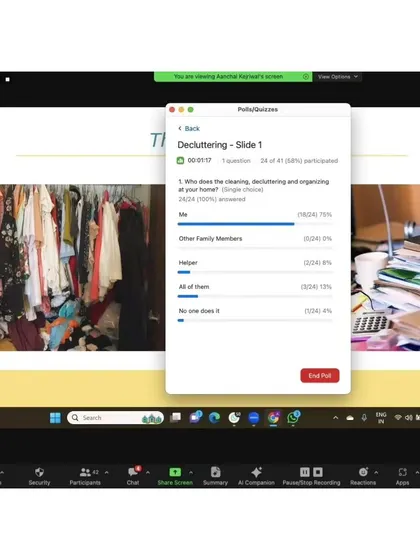
Task: Open the View Options dropdown
Action: (x=338, y=77)
